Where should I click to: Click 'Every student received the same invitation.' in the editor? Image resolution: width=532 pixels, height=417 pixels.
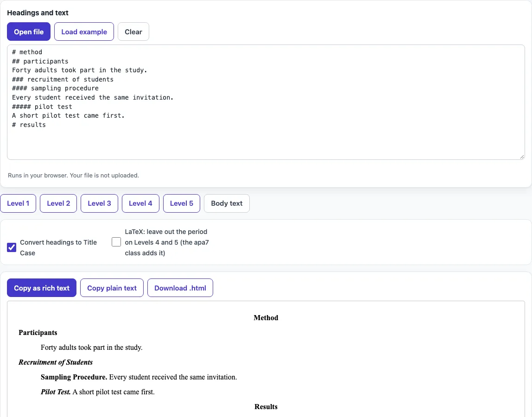tap(93, 97)
